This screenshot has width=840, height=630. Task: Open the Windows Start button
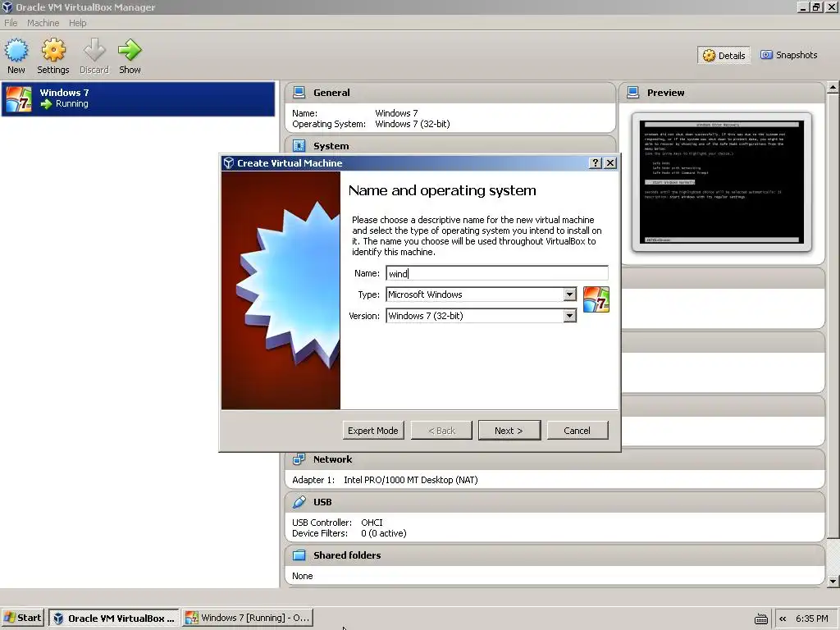(x=22, y=618)
